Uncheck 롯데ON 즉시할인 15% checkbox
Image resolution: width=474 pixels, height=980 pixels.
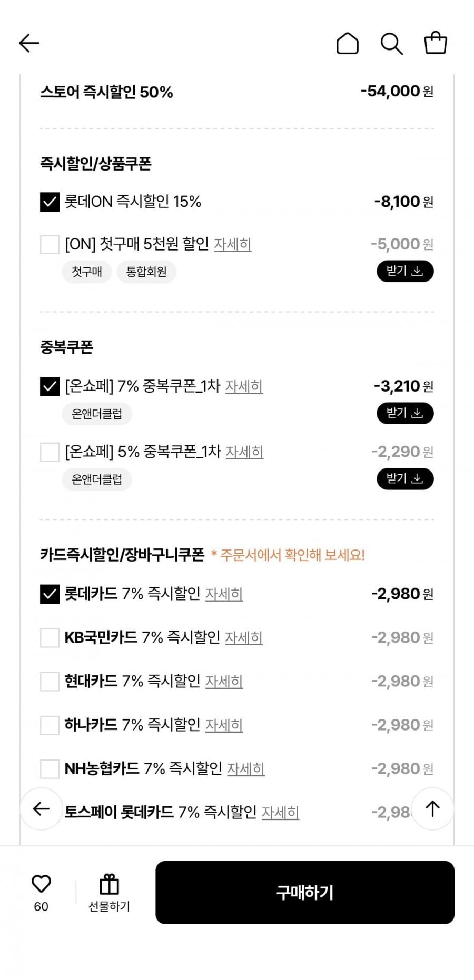[x=50, y=202]
